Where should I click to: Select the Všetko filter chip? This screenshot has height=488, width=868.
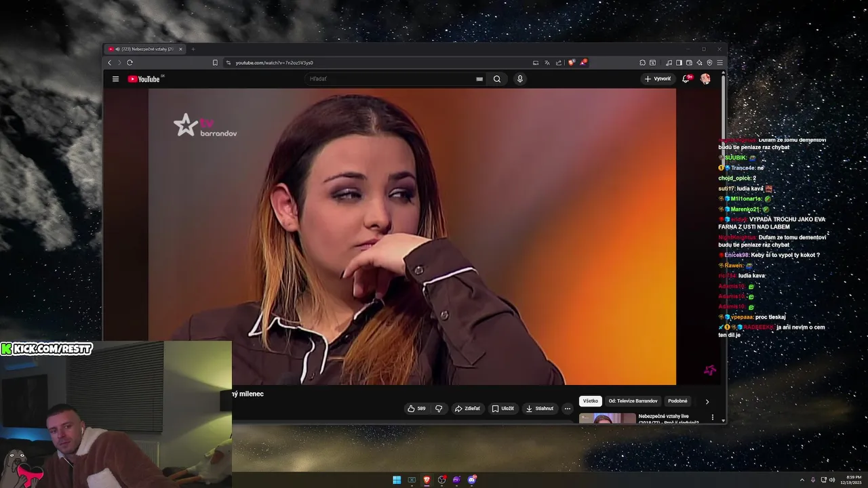(x=591, y=401)
